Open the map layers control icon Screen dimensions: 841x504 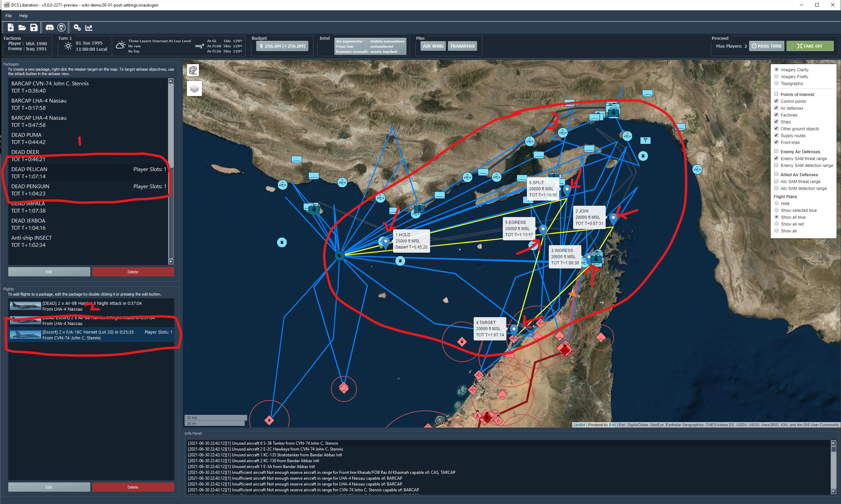point(194,89)
